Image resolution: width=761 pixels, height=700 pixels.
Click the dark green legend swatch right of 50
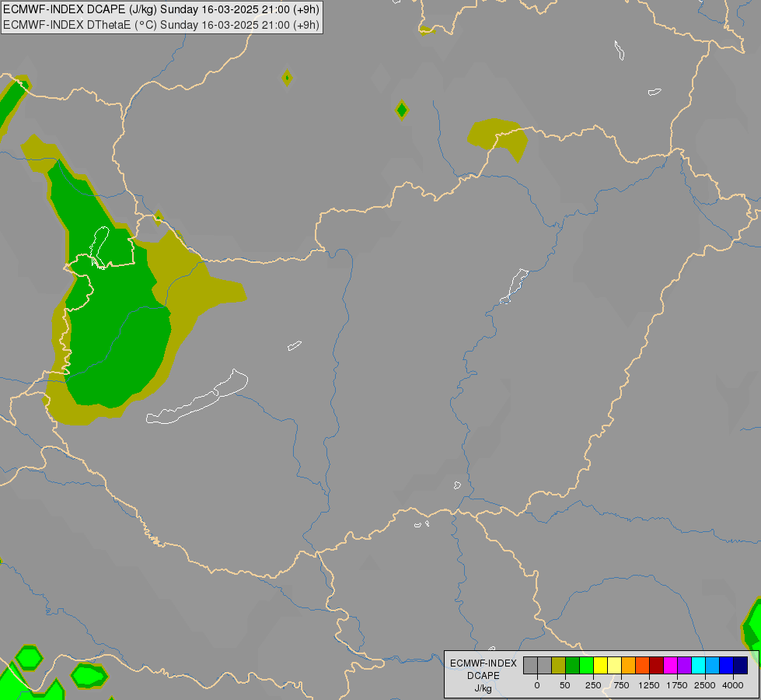pos(573,666)
